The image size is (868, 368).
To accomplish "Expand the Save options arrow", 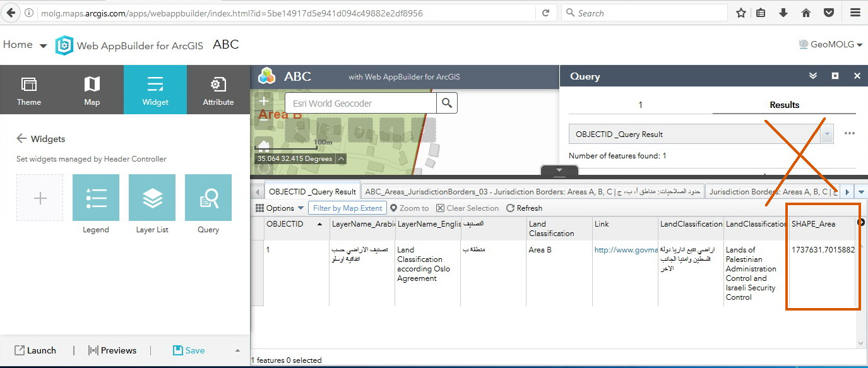I will [237, 350].
